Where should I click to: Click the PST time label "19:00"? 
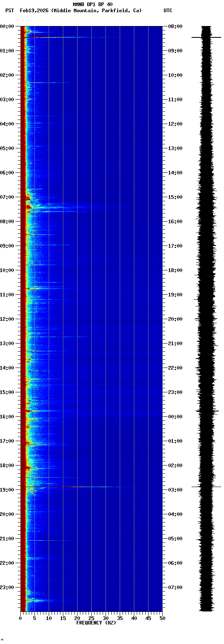(7, 490)
